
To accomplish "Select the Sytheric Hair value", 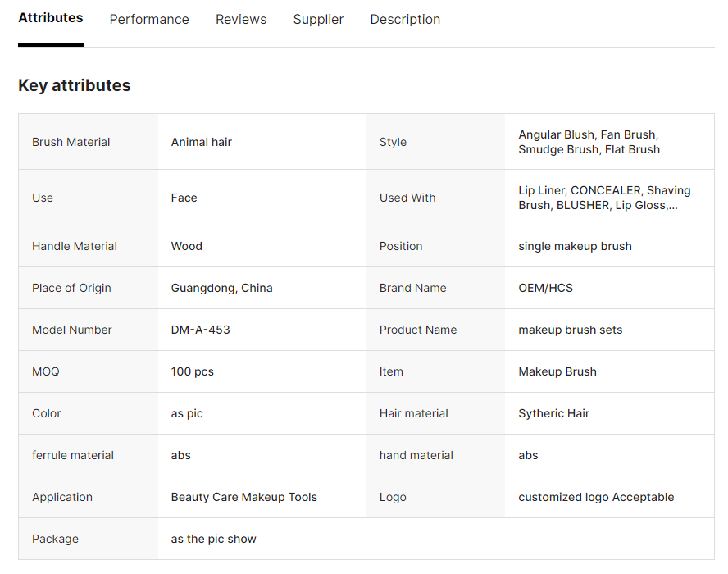I will pos(554,413).
